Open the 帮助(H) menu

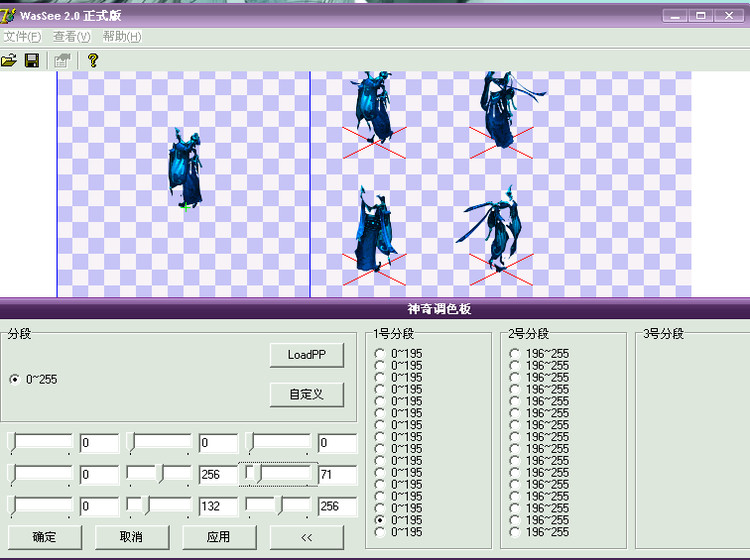tap(122, 36)
